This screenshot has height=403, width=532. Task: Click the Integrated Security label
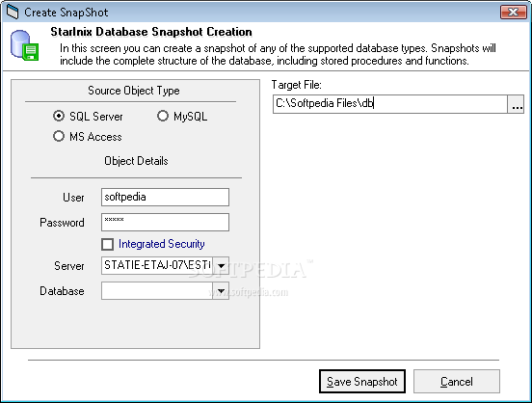pyautogui.click(x=162, y=244)
